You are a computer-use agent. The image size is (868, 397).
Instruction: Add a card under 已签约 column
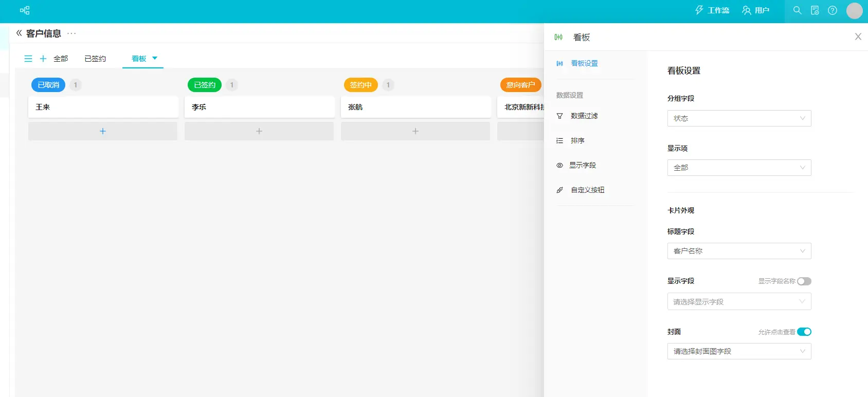259,131
